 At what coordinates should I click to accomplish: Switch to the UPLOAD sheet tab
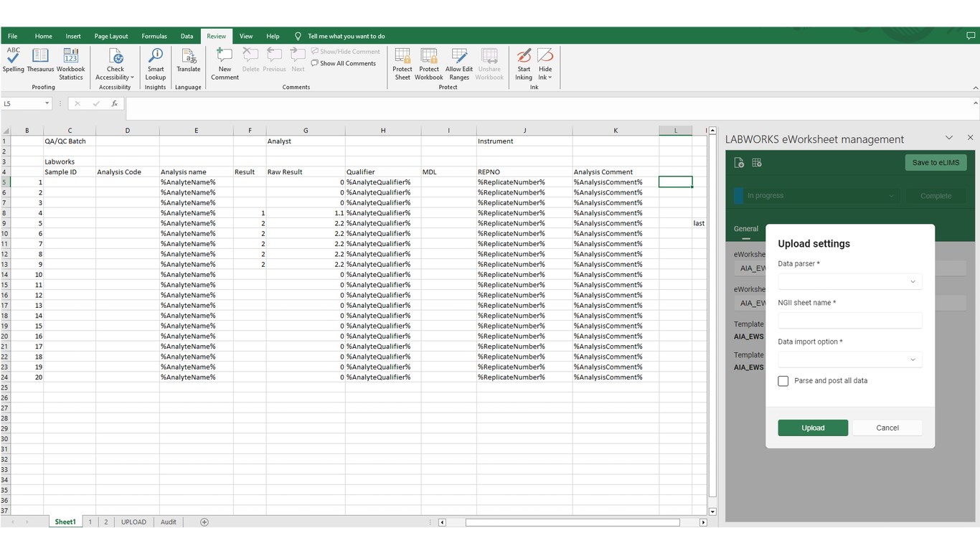click(133, 522)
